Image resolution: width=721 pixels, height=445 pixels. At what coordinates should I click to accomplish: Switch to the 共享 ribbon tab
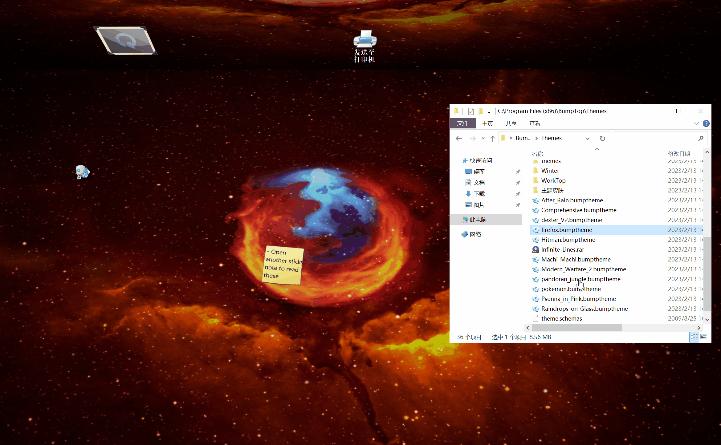coord(510,123)
